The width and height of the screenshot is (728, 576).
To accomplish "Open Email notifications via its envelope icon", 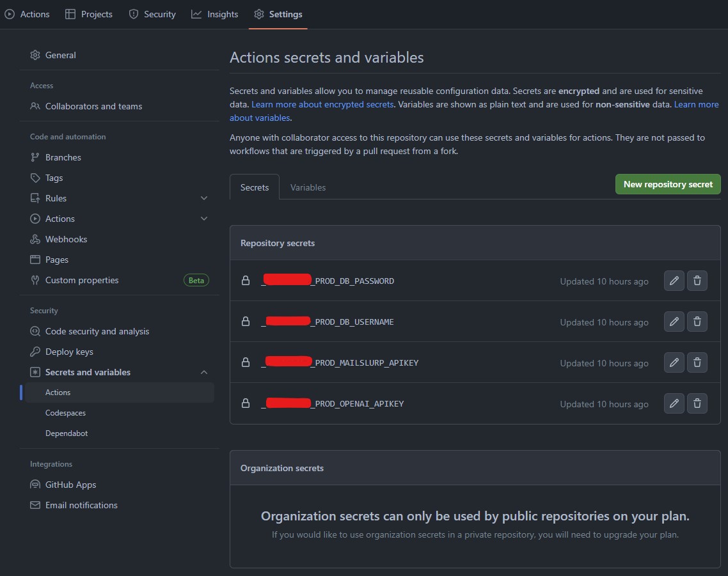I will [x=35, y=505].
